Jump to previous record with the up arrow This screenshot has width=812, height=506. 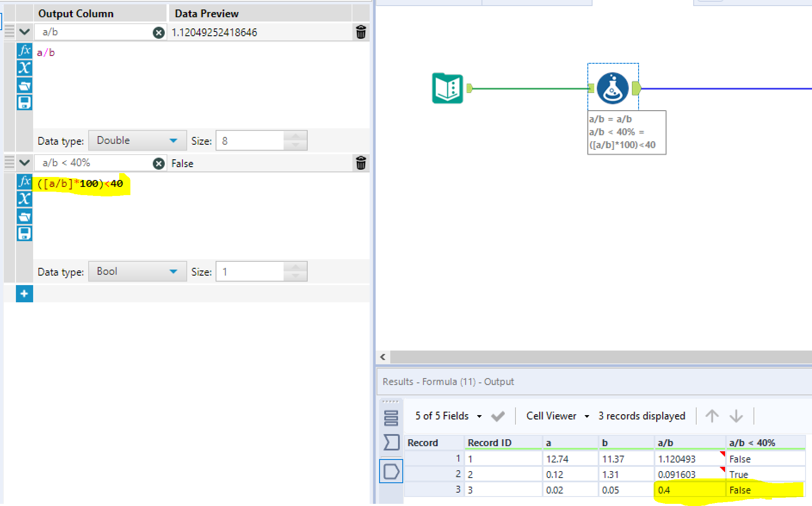click(712, 416)
